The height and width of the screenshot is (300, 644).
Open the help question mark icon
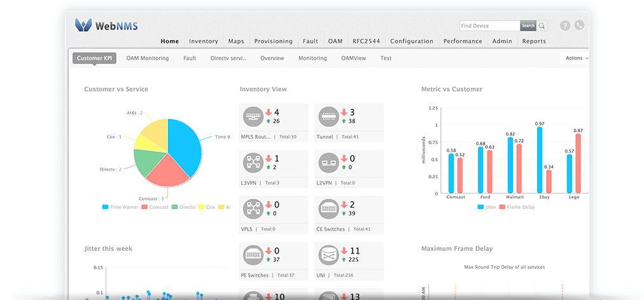tap(564, 26)
